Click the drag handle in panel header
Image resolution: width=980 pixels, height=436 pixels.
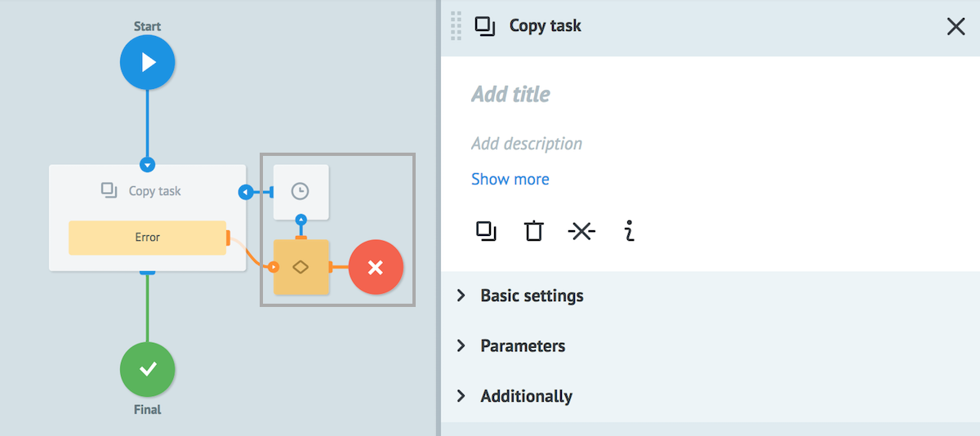coord(457,26)
